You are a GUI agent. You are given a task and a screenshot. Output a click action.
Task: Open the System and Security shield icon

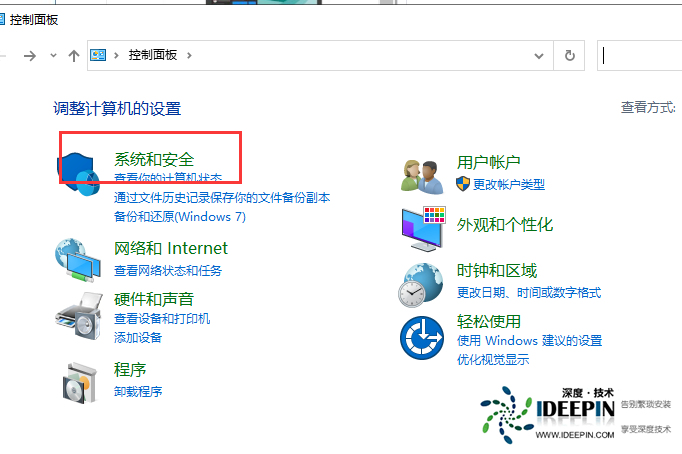coord(79,174)
